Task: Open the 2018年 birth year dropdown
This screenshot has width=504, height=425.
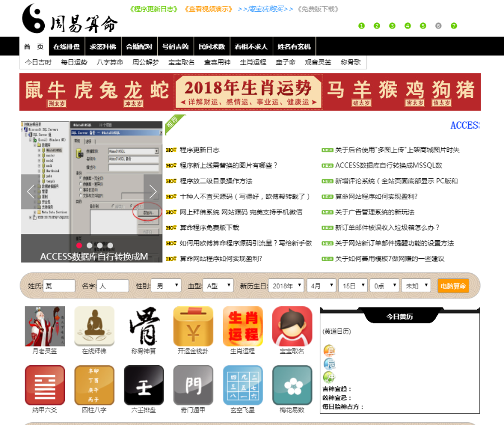Action: (x=286, y=286)
